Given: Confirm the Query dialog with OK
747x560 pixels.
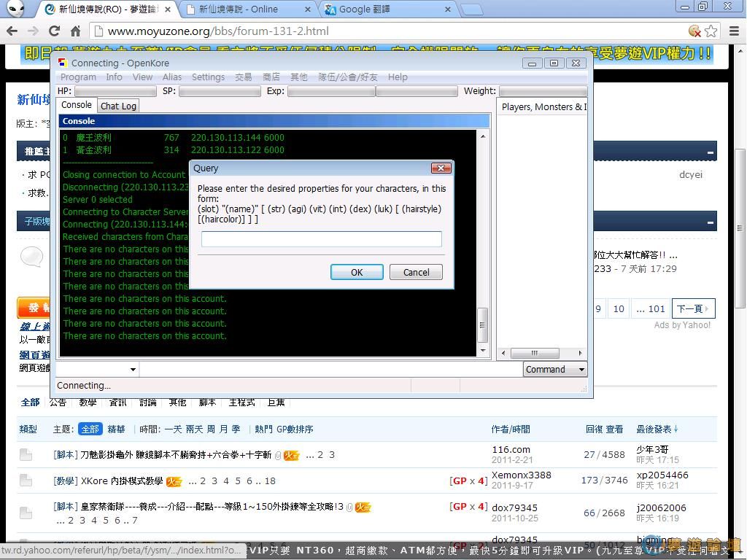Looking at the screenshot, I should tap(357, 273).
